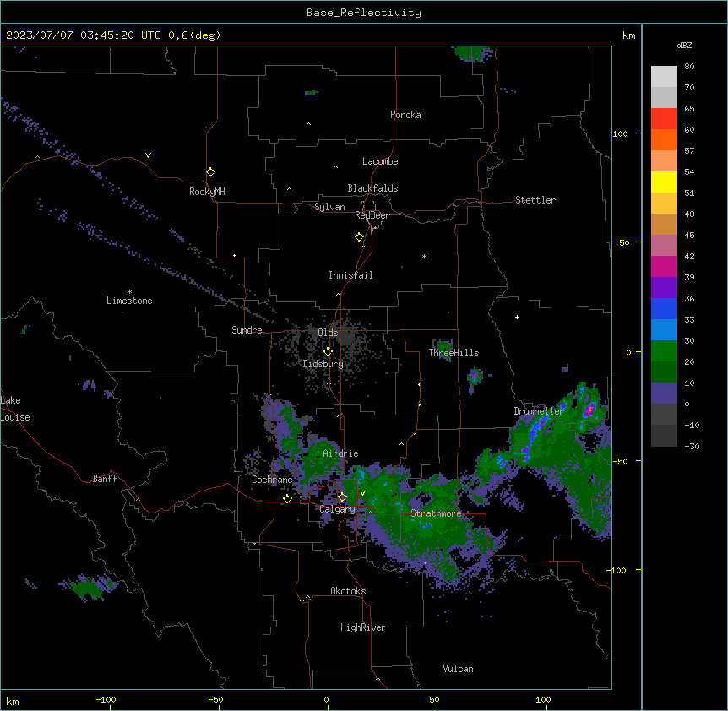Screen dimensions: 728x711
Task: Click the yellow V marker east of Calgary
Action: coord(362,493)
